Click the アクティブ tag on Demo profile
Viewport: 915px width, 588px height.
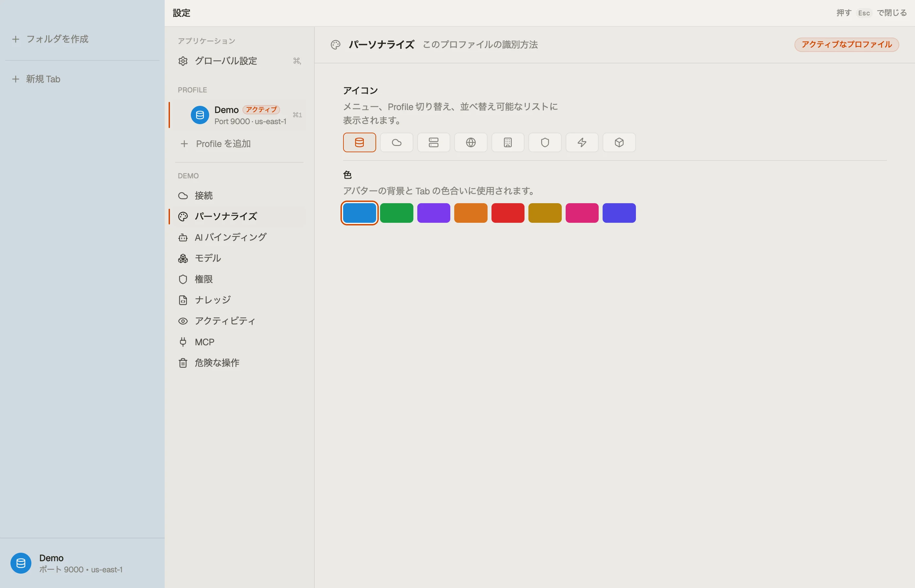tap(261, 109)
